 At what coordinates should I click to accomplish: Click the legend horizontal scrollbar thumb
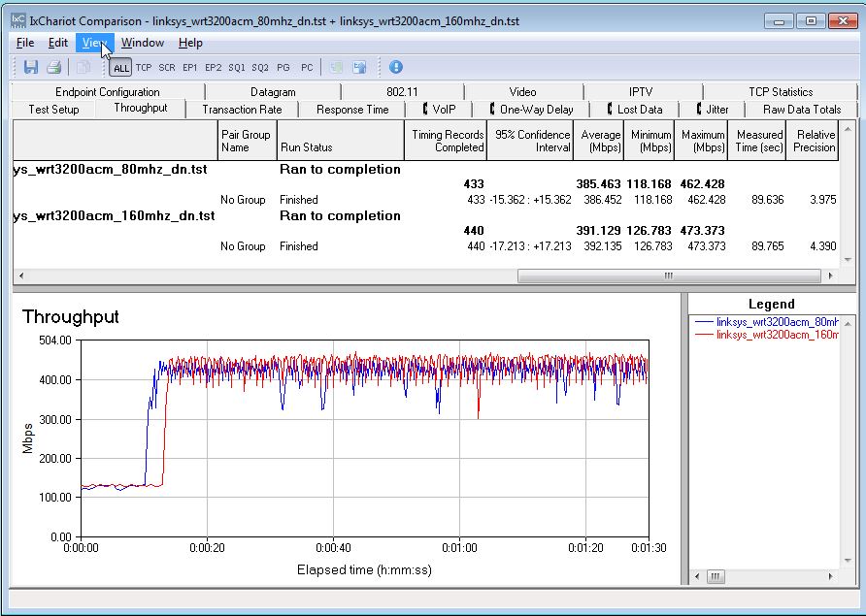coord(715,577)
